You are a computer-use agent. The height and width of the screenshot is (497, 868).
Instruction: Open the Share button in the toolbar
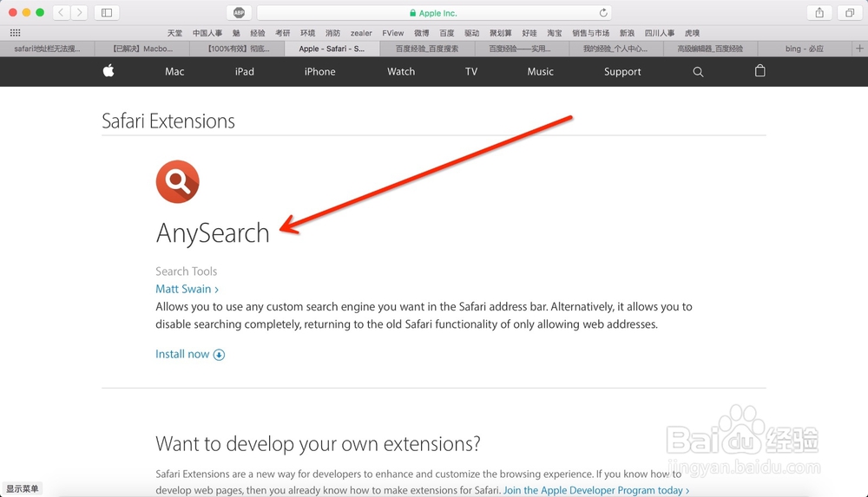point(819,12)
